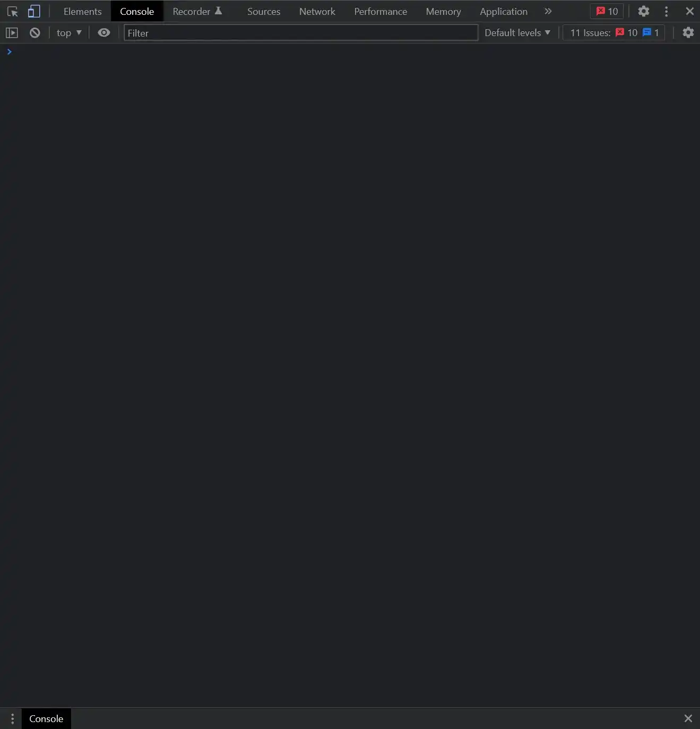Expand the Default levels dropdown
Screen dimensions: 700x729
tap(517, 33)
